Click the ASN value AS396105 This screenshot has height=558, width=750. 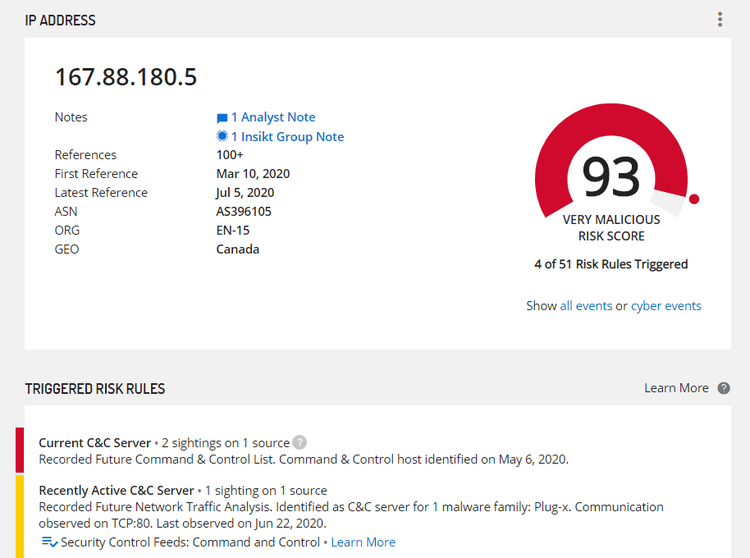pyautogui.click(x=244, y=211)
